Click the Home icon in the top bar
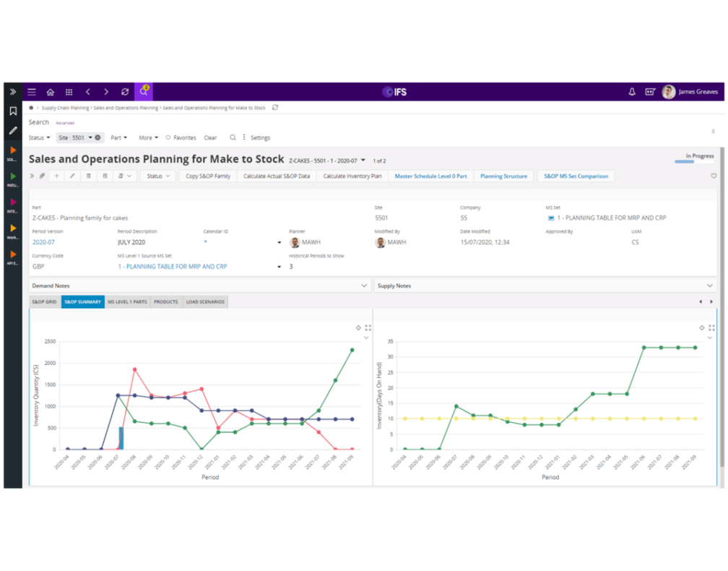This screenshot has height=571, width=728. pos(50,92)
